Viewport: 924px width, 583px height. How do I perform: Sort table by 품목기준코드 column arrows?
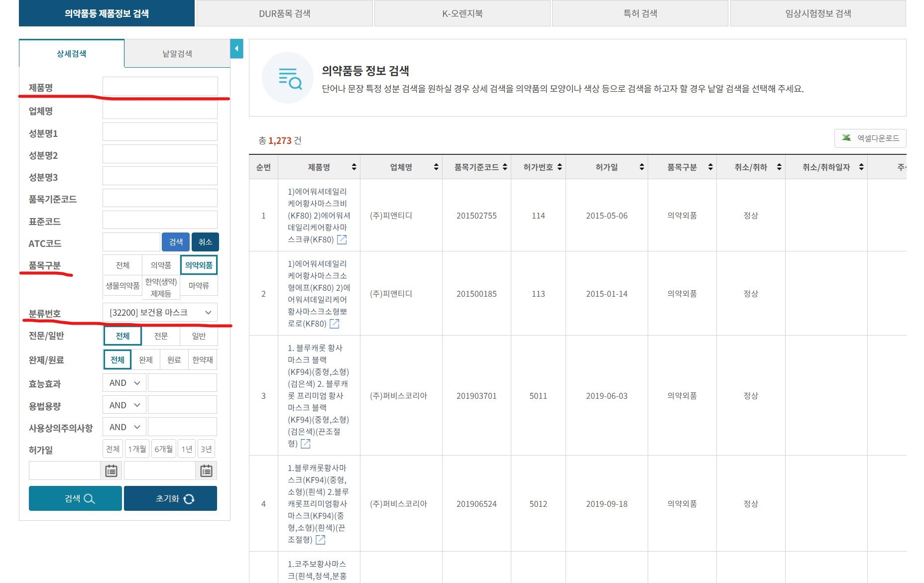pyautogui.click(x=505, y=167)
